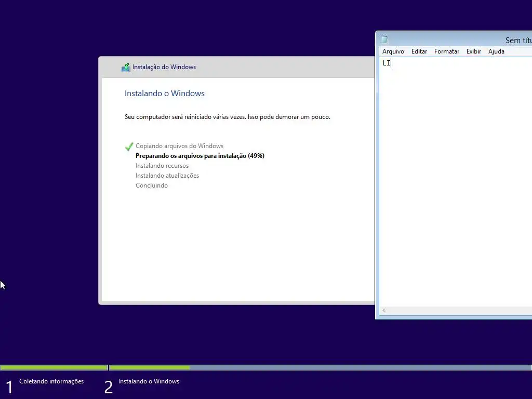Click the stage 1 green progress bar

[54, 367]
